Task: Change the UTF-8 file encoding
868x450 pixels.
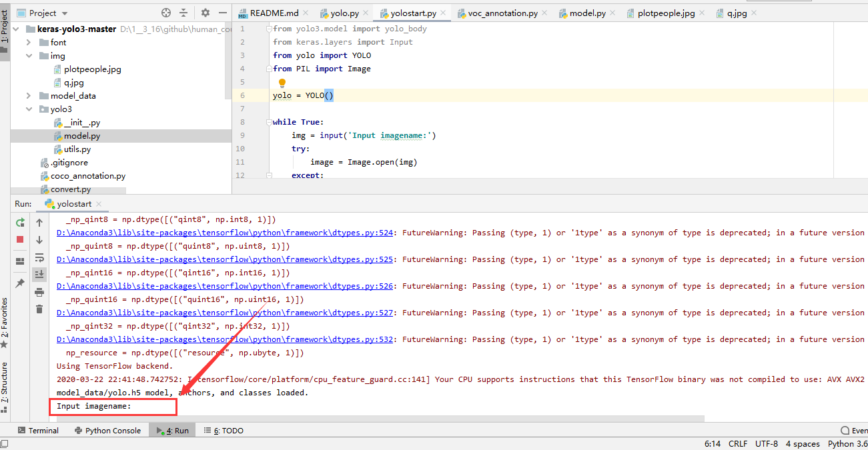Action: point(767,444)
